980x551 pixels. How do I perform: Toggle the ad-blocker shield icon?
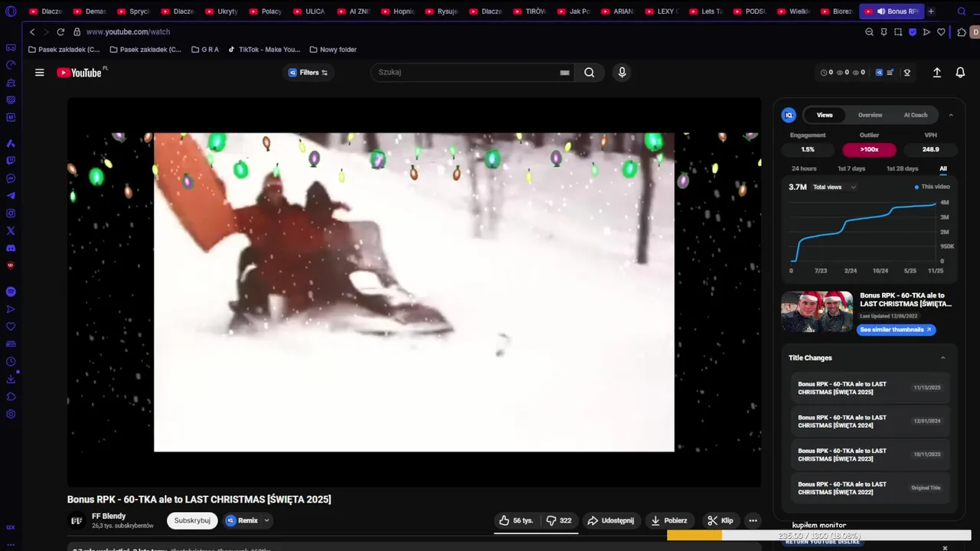[913, 32]
